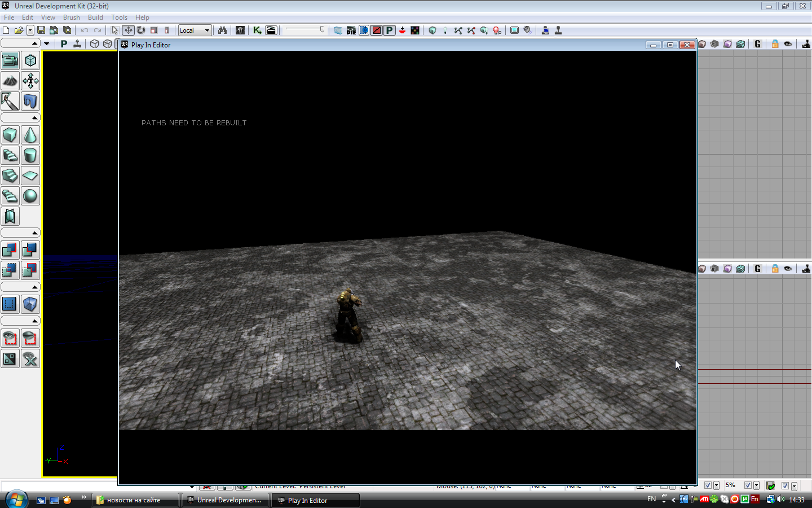Toggle G game view in upper right viewport

pos(758,44)
